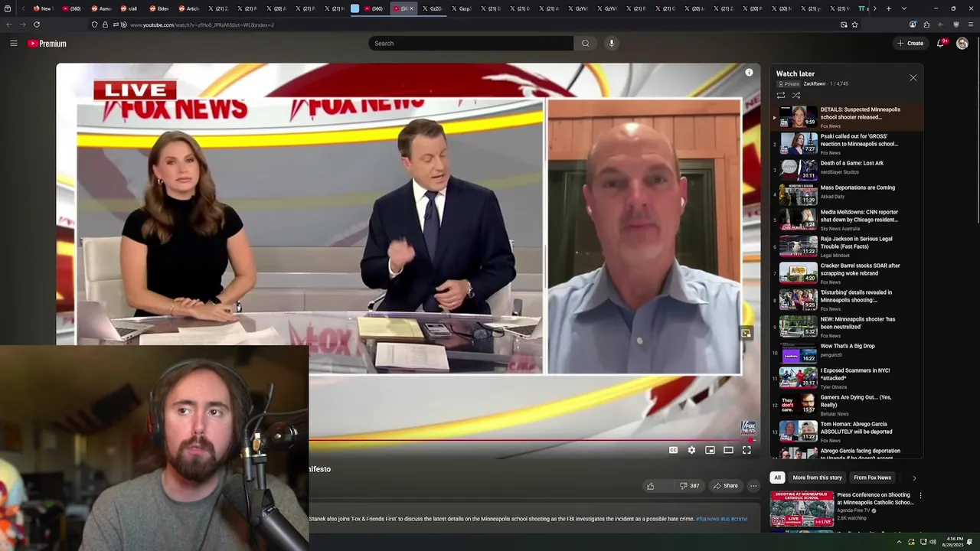Screen dimensions: 980x551
Task: Switch to the 'Elden' Reddit tab
Action: point(159,8)
